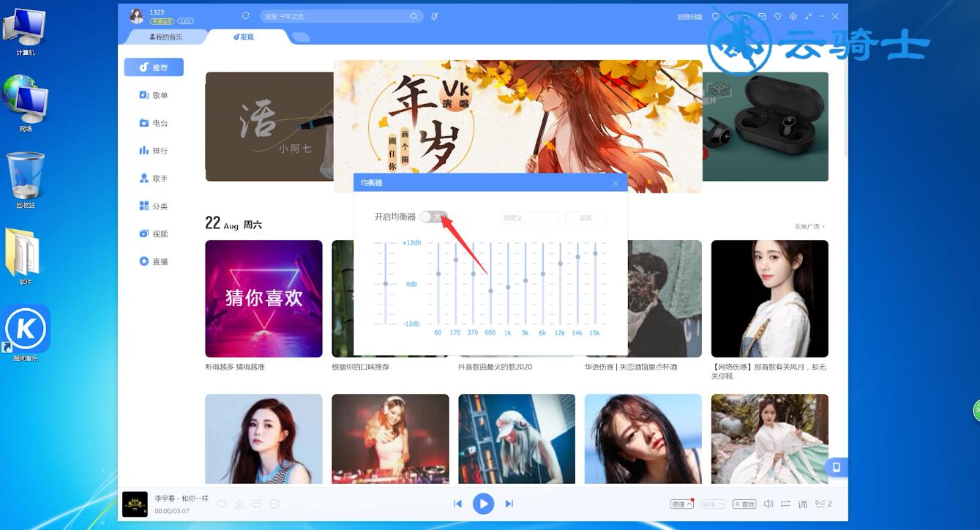
Task: Open the 【网络伤感】 playlist cover
Action: point(770,299)
